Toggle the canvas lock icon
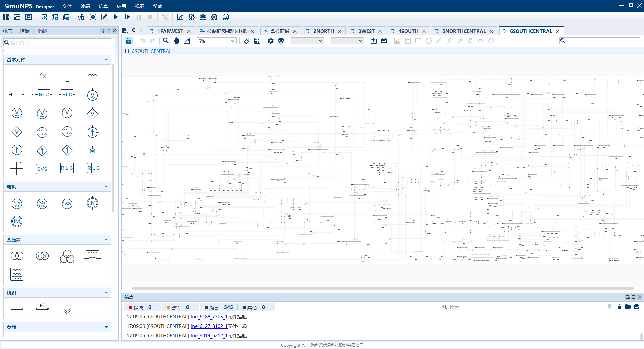 pyautogui.click(x=129, y=41)
